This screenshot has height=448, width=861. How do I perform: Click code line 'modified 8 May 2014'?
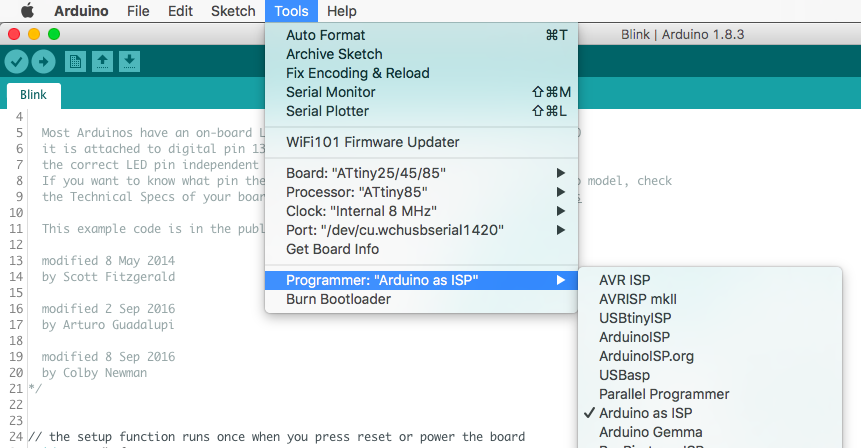click(108, 261)
